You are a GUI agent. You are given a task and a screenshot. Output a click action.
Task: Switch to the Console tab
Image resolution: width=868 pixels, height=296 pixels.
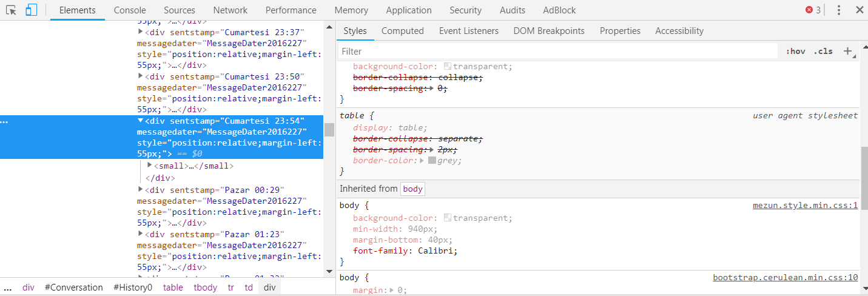coord(130,10)
